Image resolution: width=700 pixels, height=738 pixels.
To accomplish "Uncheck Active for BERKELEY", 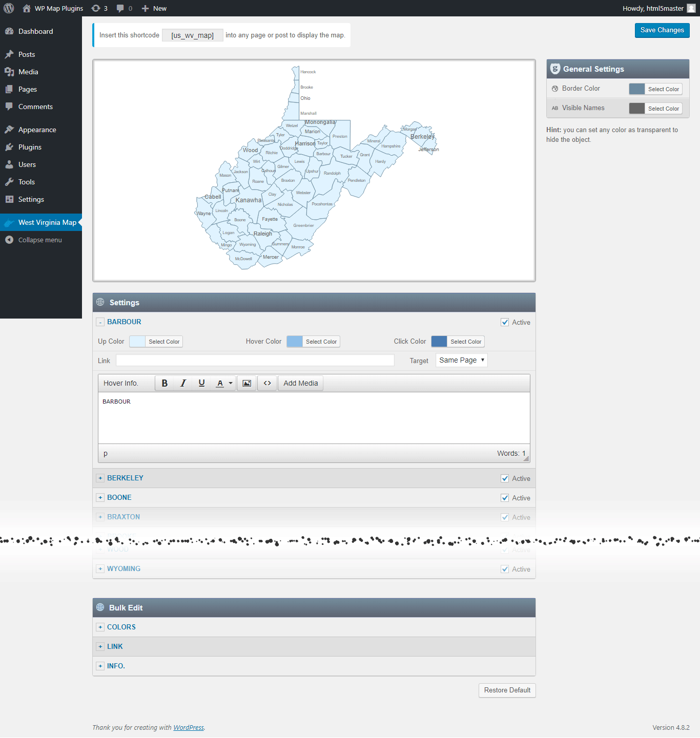I will [505, 478].
